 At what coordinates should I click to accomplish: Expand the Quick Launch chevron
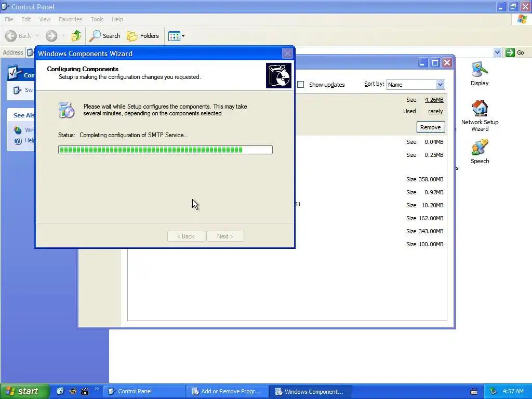pos(97,389)
